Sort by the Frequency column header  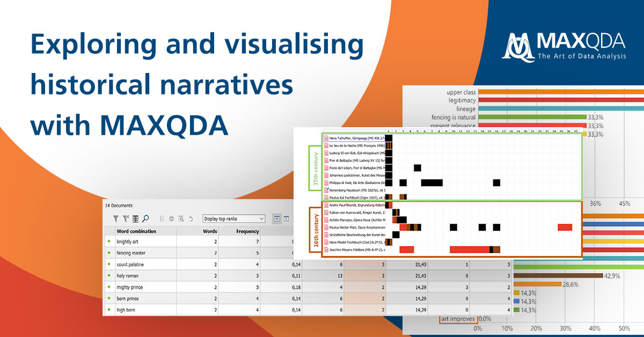[x=247, y=231]
